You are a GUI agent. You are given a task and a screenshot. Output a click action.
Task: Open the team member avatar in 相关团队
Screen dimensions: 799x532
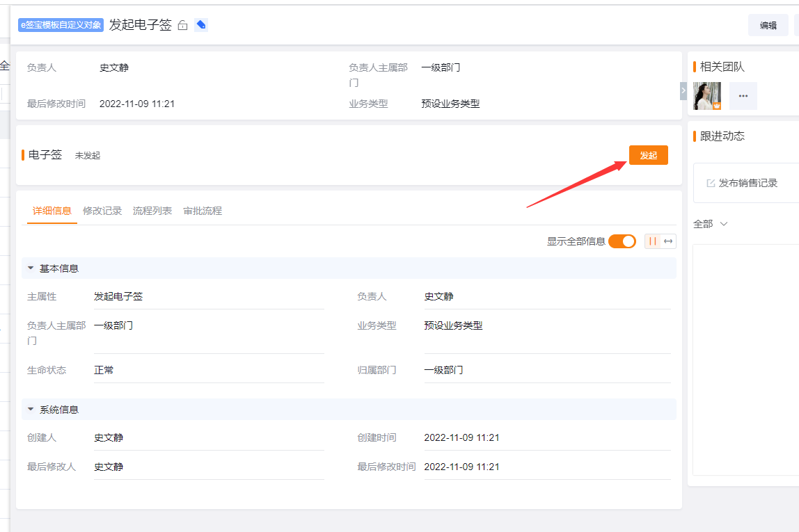(706, 96)
